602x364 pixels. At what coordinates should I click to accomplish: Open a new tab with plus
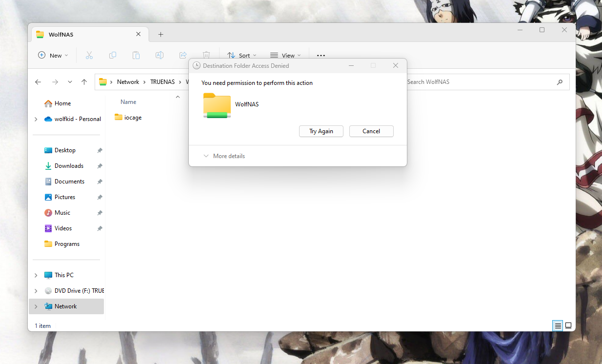[x=161, y=34]
